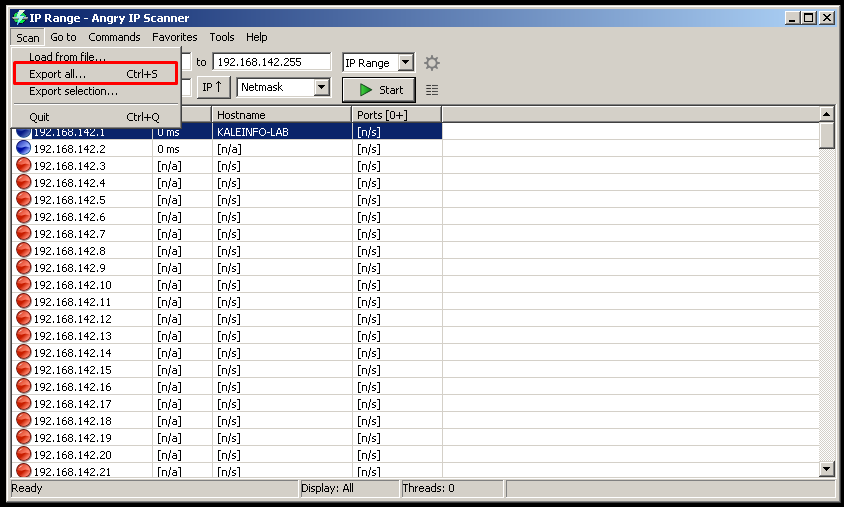Click the Angry IP Scanner title bar icon

tap(19, 18)
